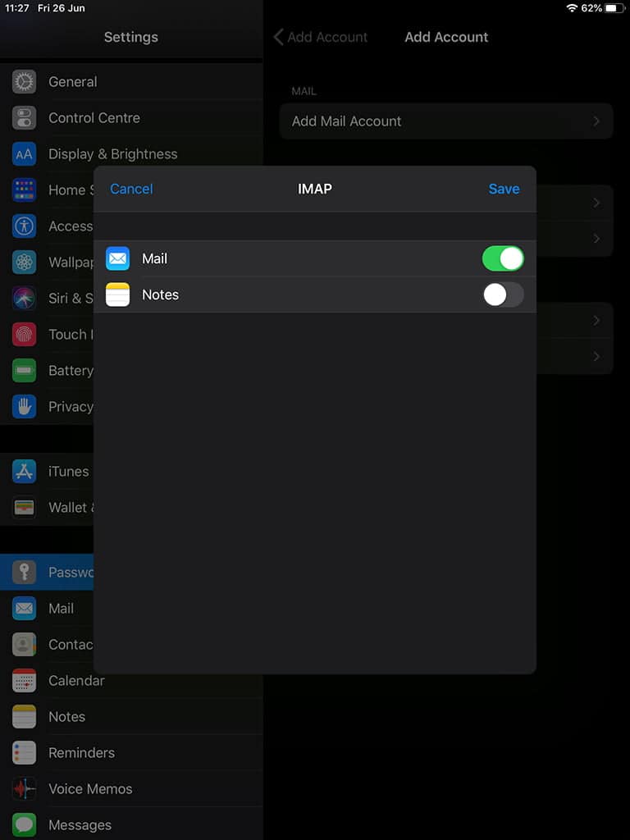Open Calendar settings in sidebar

(131, 680)
